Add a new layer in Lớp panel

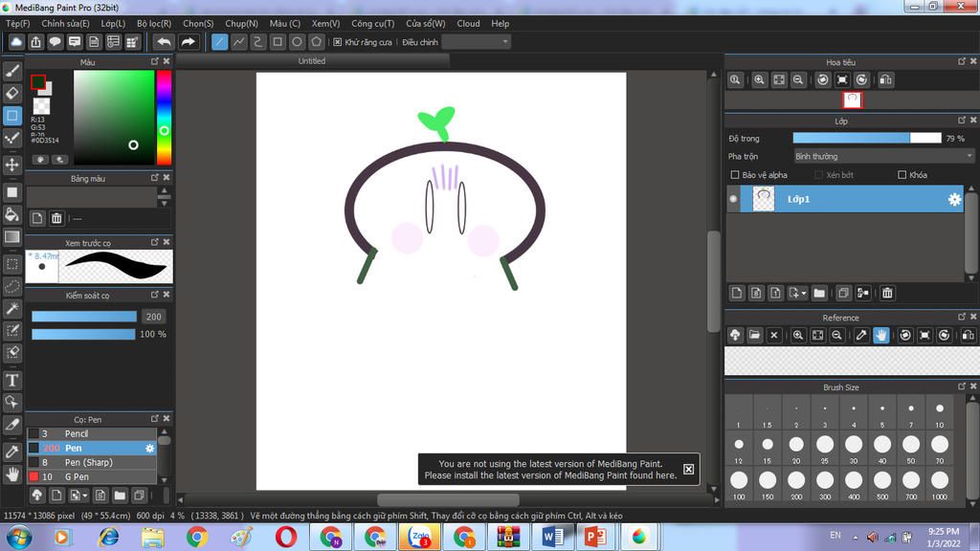pyautogui.click(x=737, y=293)
